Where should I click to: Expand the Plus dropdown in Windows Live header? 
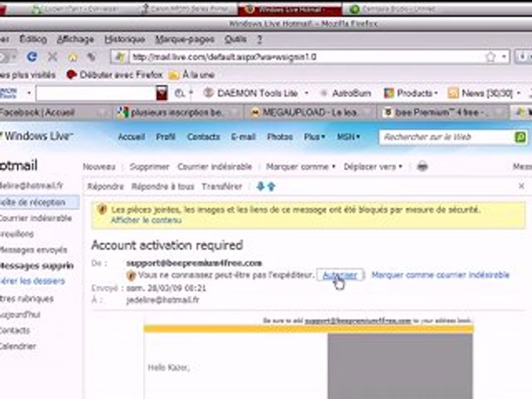[x=315, y=137]
